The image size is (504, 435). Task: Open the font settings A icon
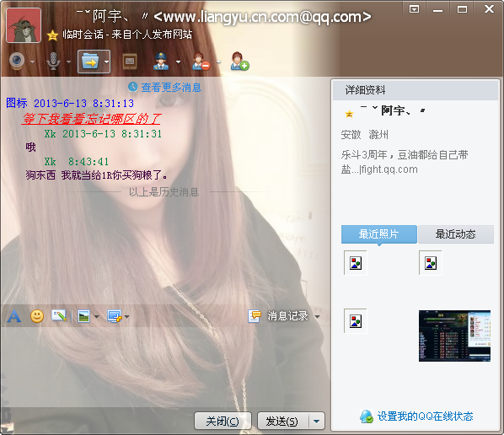click(14, 316)
